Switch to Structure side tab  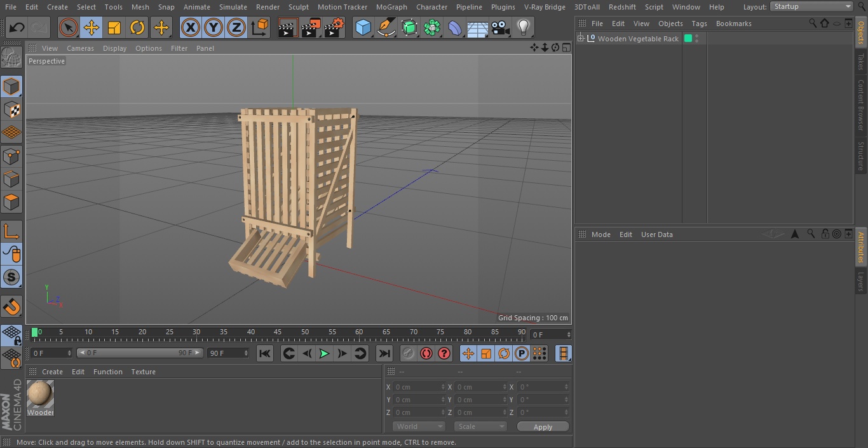861,156
